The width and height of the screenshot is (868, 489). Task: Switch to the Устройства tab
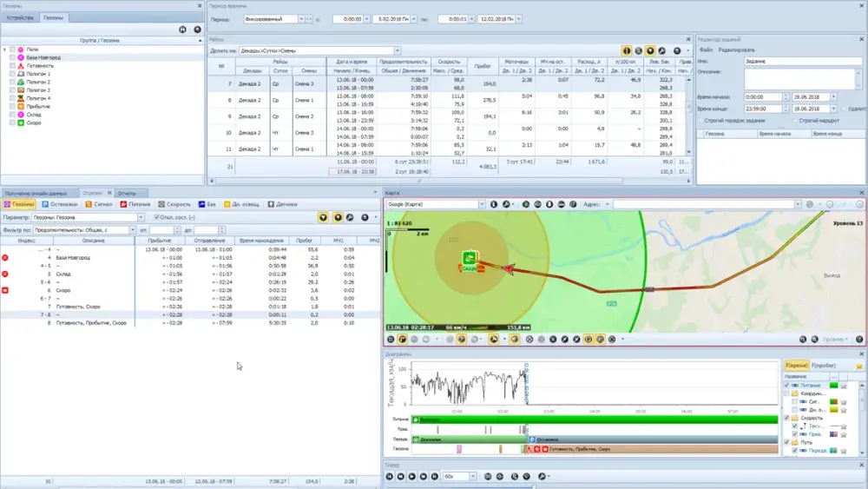[x=20, y=17]
